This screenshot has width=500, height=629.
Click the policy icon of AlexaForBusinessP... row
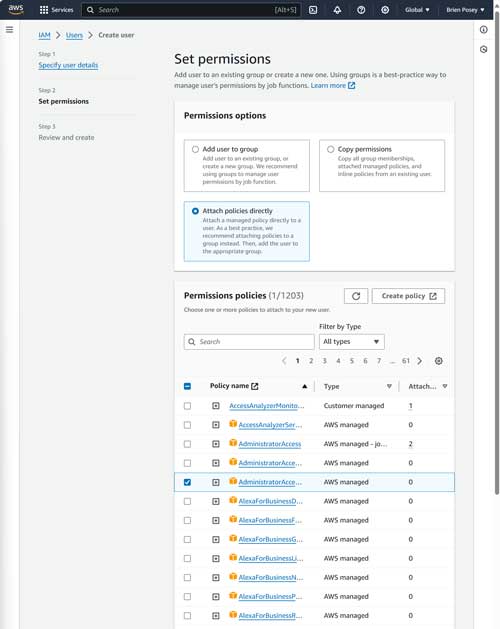[233, 596]
